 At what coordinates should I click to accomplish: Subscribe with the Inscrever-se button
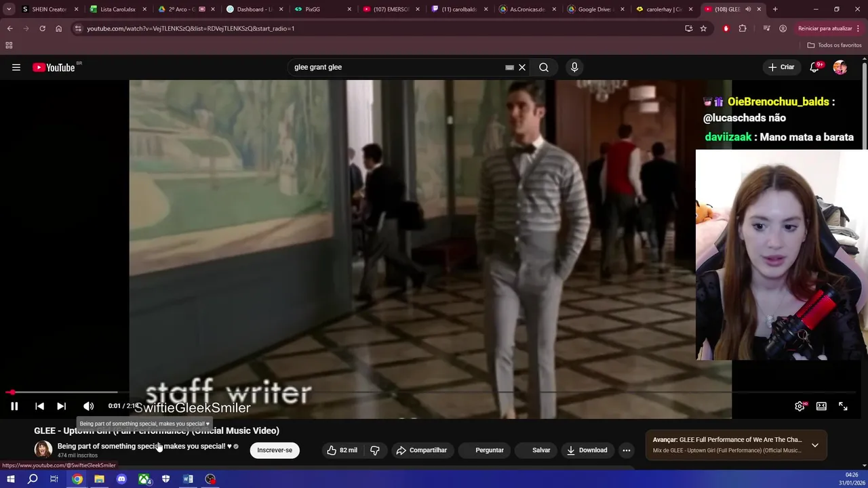pyautogui.click(x=275, y=450)
